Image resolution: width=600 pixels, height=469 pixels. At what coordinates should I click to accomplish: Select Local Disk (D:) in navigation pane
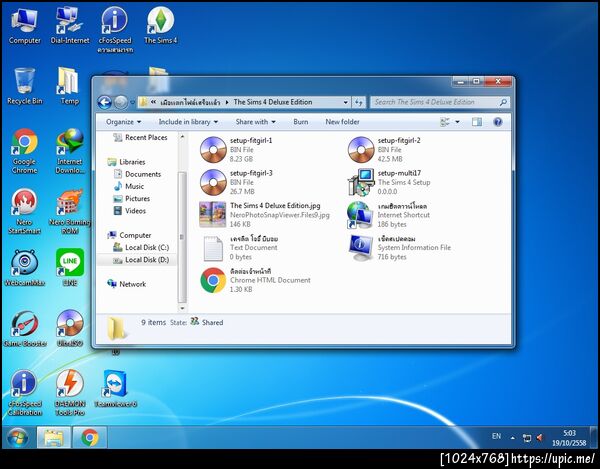141,260
